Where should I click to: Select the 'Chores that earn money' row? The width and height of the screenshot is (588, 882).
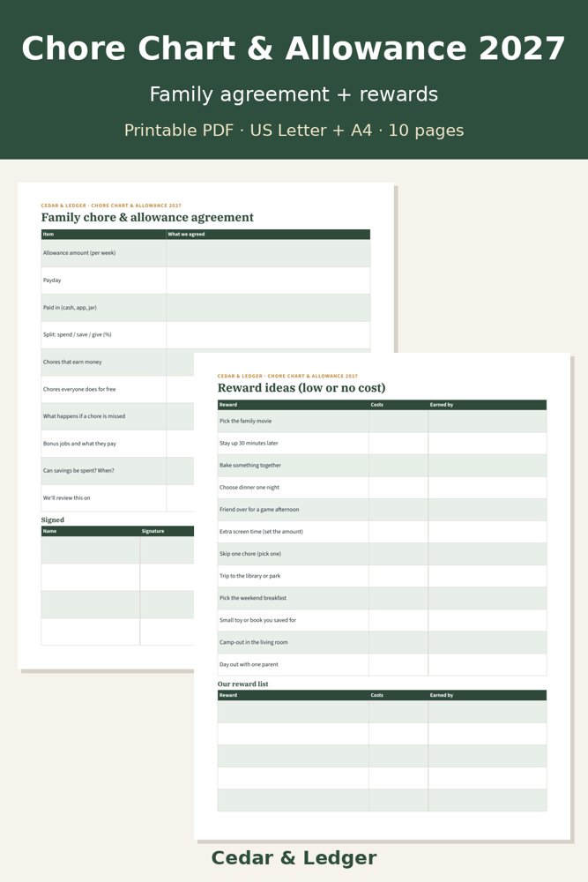point(117,363)
